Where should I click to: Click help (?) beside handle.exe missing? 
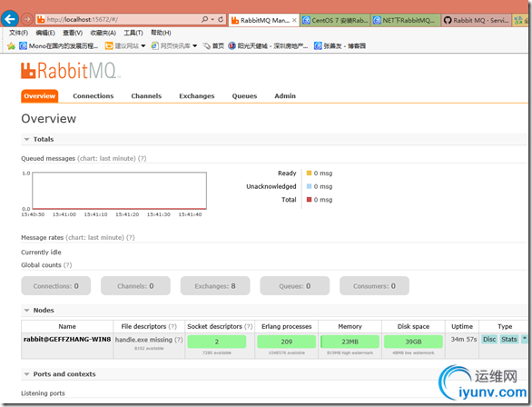coord(179,340)
